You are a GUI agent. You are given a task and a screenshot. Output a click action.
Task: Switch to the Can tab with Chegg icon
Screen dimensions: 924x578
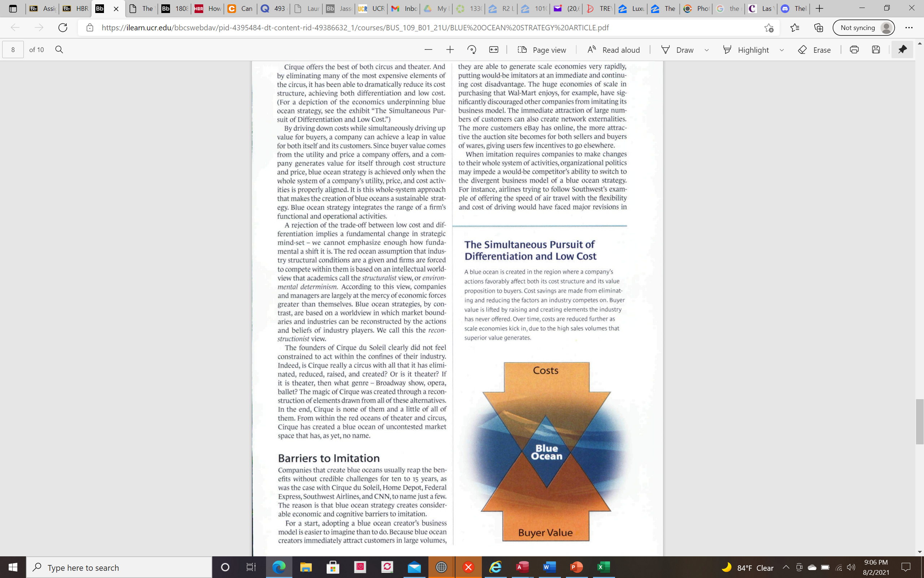click(240, 8)
